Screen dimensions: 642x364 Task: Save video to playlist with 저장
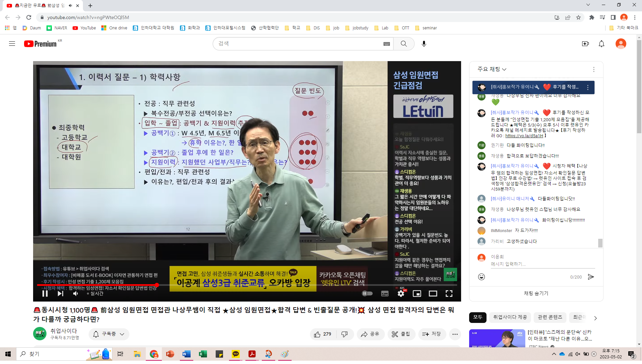(x=432, y=334)
